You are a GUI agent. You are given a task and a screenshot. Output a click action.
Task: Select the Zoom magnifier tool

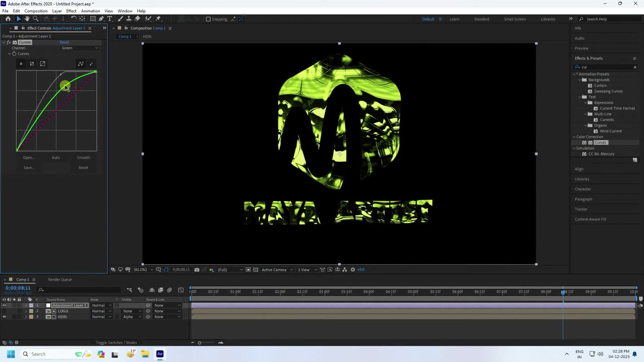(36, 19)
